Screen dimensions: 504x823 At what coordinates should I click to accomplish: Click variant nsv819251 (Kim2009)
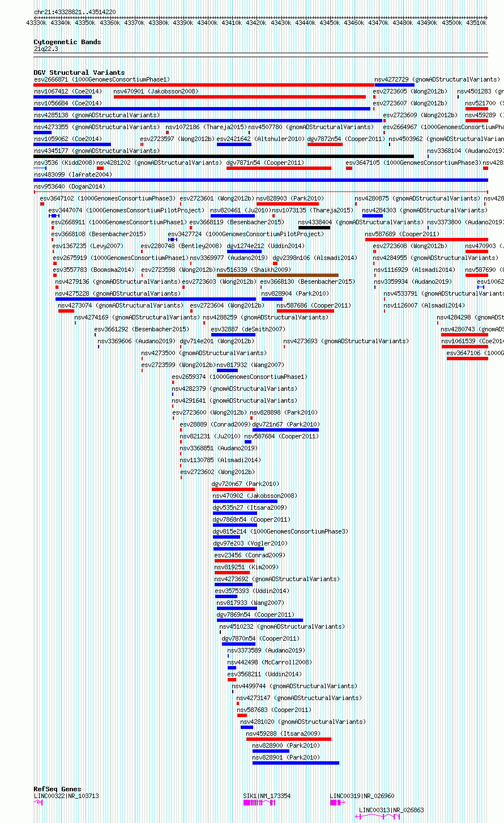click(246, 567)
